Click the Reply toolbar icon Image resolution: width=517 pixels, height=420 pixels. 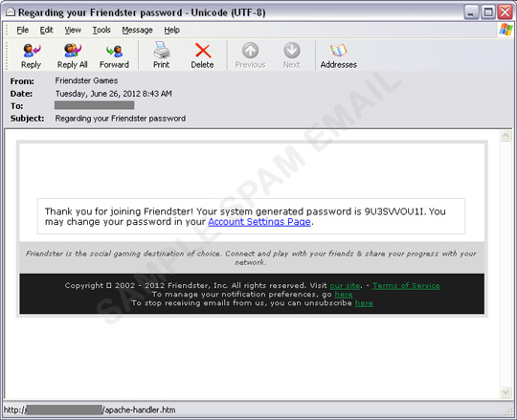point(31,55)
